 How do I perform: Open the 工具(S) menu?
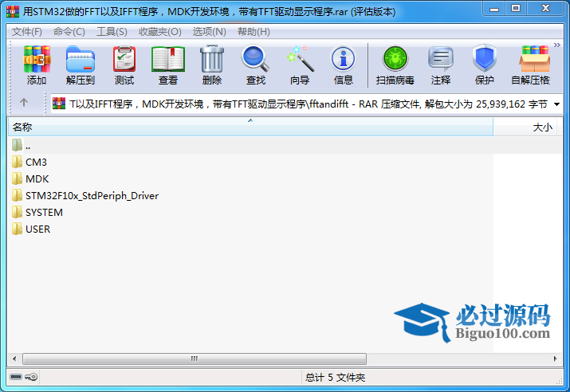112,32
